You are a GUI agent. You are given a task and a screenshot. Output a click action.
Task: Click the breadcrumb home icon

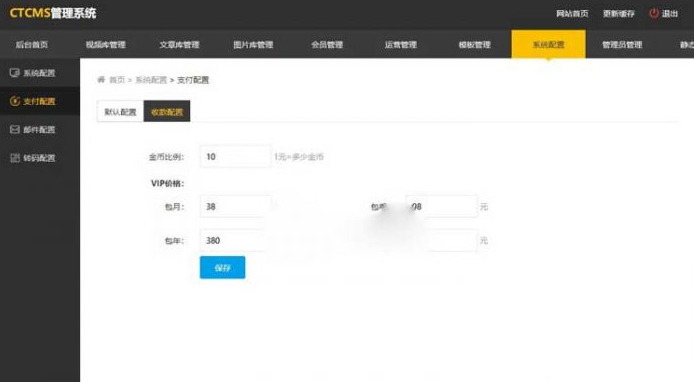pyautogui.click(x=101, y=80)
